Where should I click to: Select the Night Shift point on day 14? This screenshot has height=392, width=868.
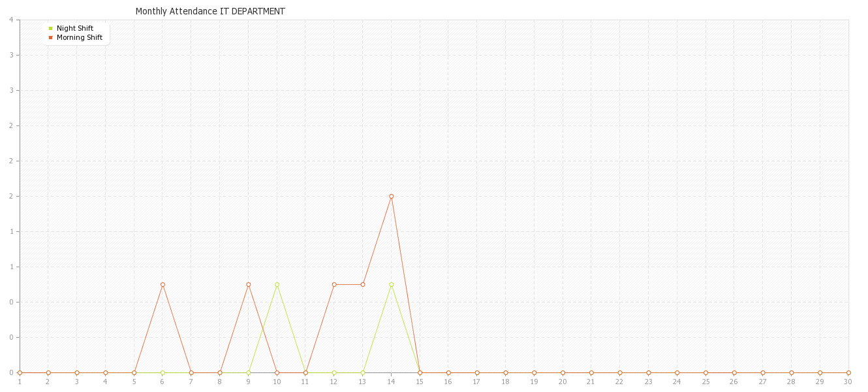coord(391,284)
